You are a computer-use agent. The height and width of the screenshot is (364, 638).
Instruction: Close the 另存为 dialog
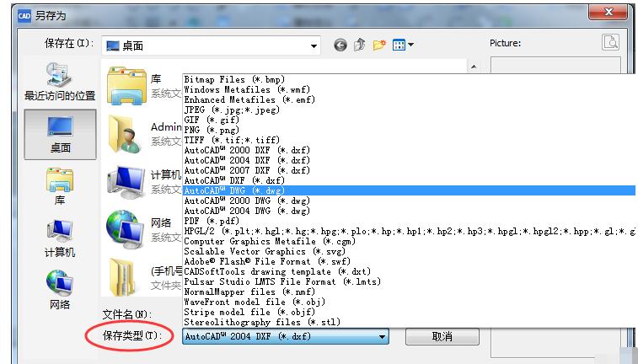point(608,12)
